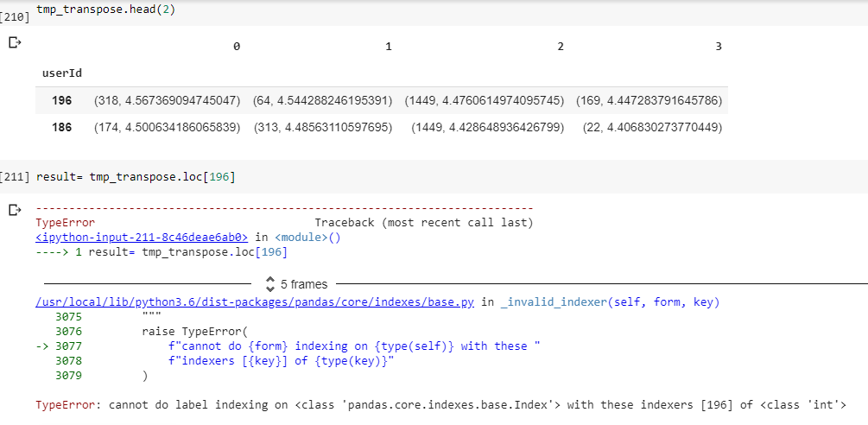Viewport: 868px width, 425px height.
Task: Click the [211] cell execution counter
Action: click(16, 178)
